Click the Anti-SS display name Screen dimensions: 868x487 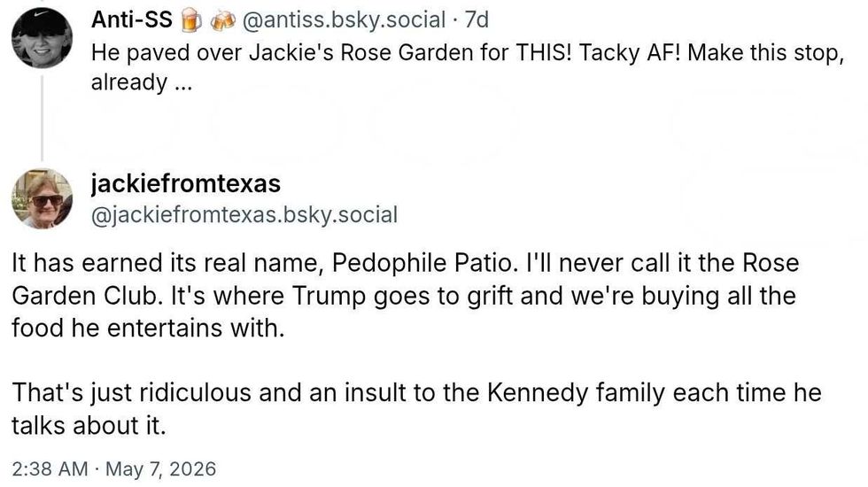point(132,19)
